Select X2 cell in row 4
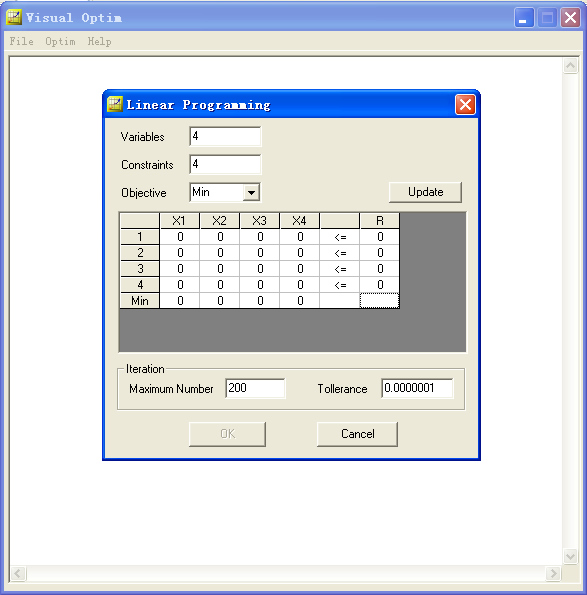 coord(220,285)
